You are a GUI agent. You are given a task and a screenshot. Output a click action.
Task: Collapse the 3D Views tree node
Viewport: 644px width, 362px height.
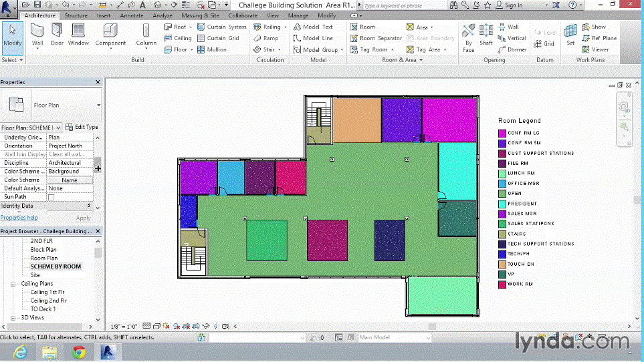point(13,318)
